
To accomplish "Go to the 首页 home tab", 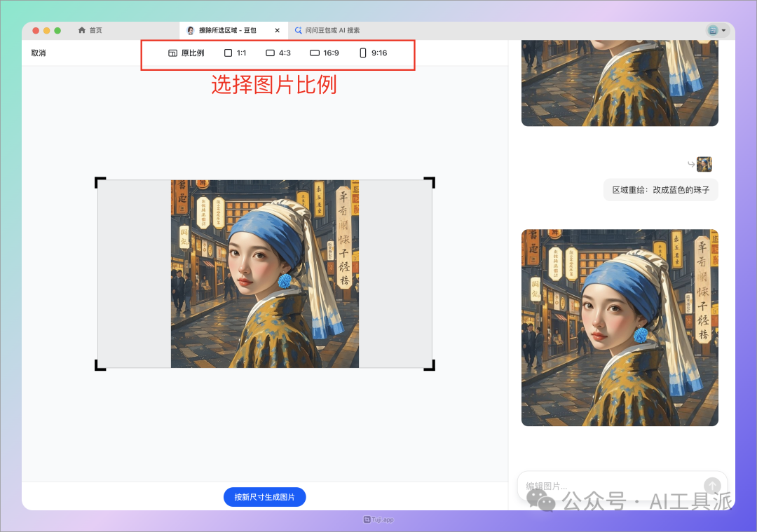I will [x=90, y=30].
